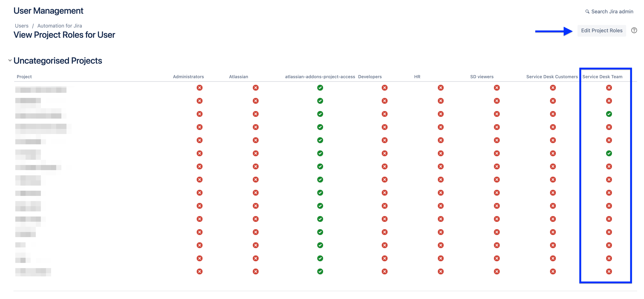Viewport: 644px width, 299px height.
Task: Click Search Jira admin
Action: (x=612, y=11)
